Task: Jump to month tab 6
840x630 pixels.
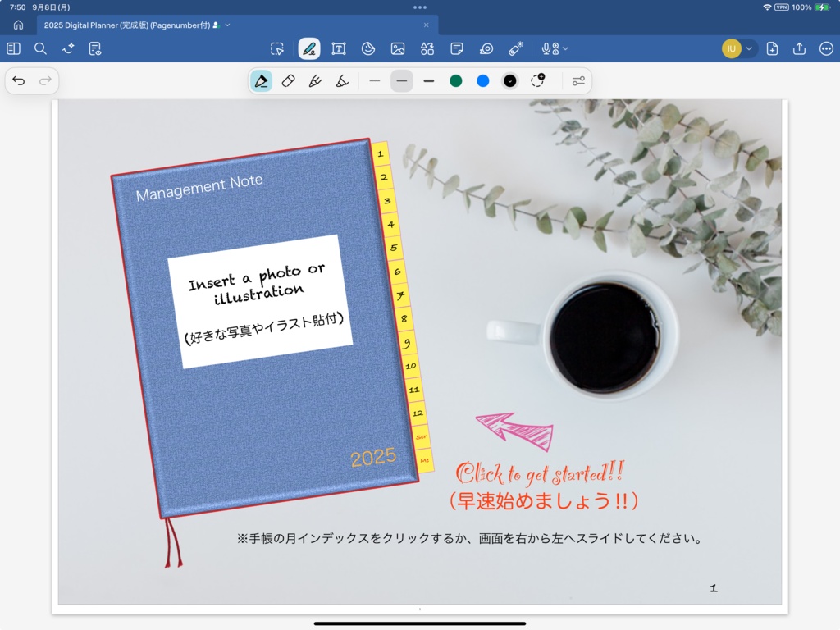Action: point(397,272)
